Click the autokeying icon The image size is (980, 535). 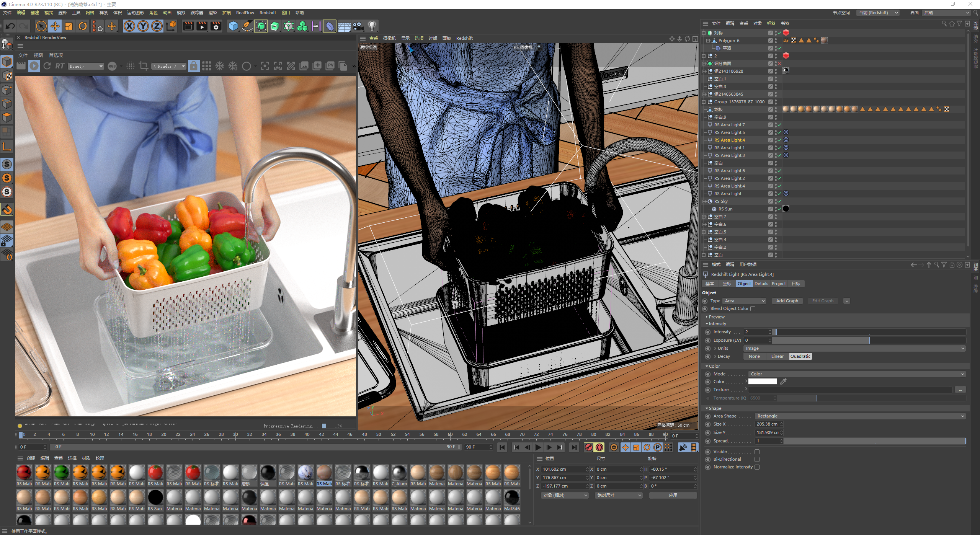(x=599, y=447)
